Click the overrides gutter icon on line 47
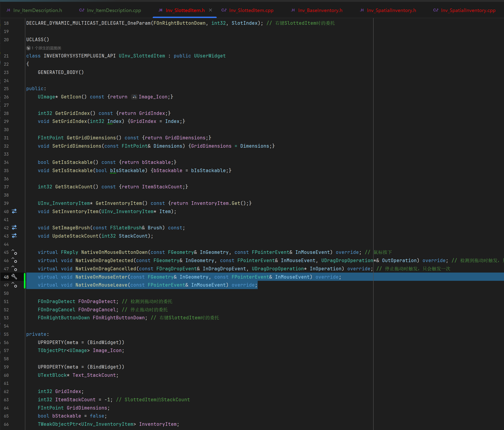The height and width of the screenshot is (430, 504). [x=14, y=269]
